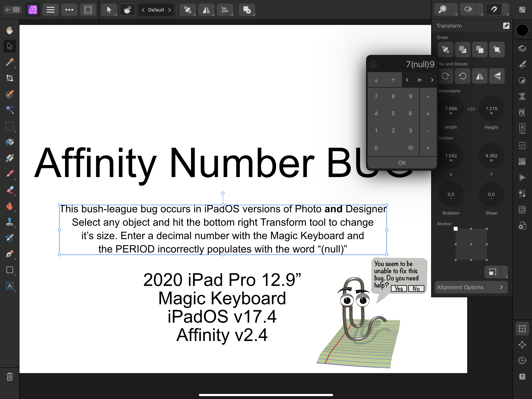The image size is (532, 399).
Task: Open the Affinity Photo persona menu
Action: 33,10
